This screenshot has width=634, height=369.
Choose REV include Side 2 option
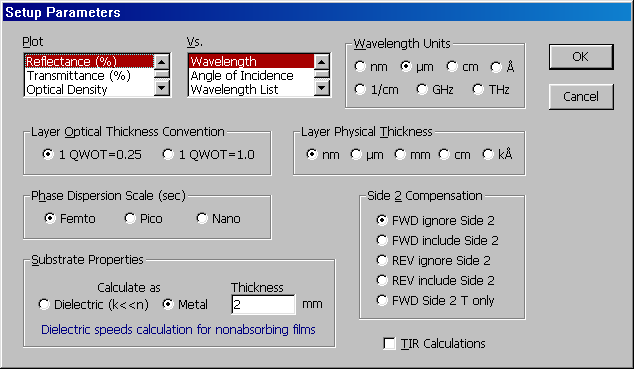click(x=435, y=280)
